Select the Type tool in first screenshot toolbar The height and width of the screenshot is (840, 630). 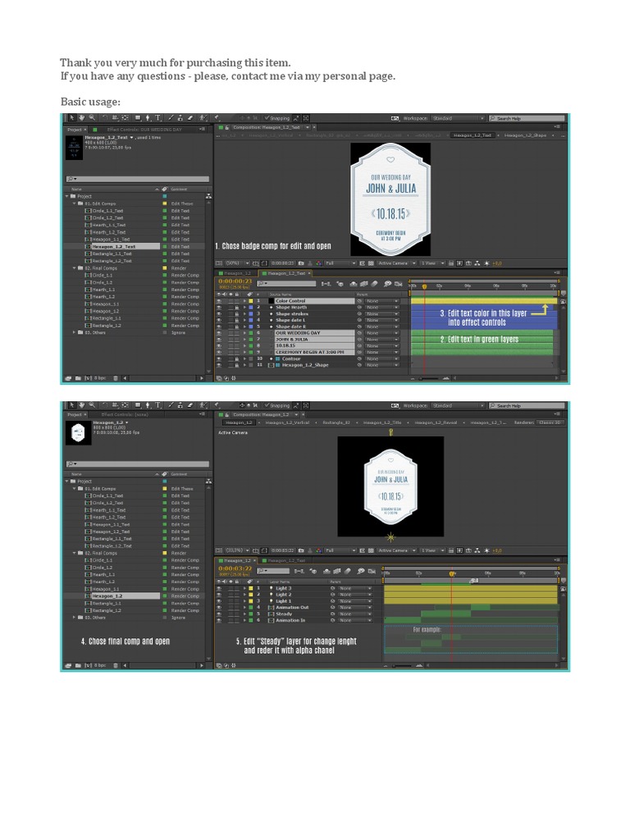tap(158, 118)
